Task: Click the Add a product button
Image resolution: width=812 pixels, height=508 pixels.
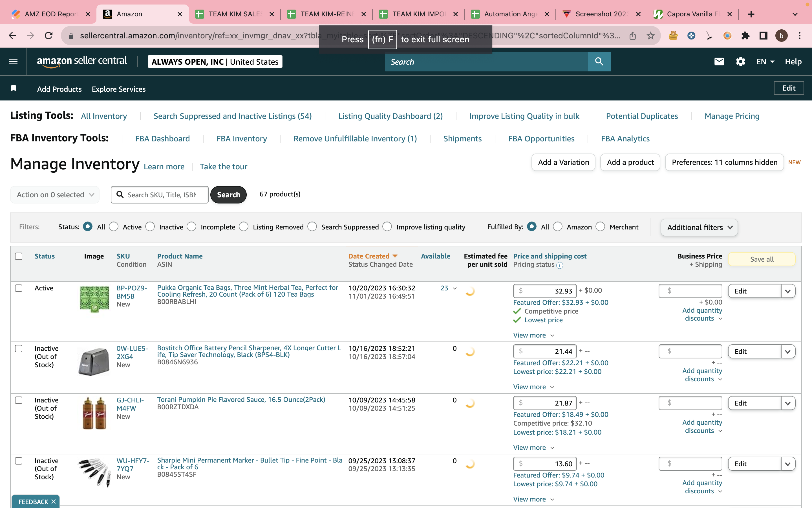Action: (630, 162)
